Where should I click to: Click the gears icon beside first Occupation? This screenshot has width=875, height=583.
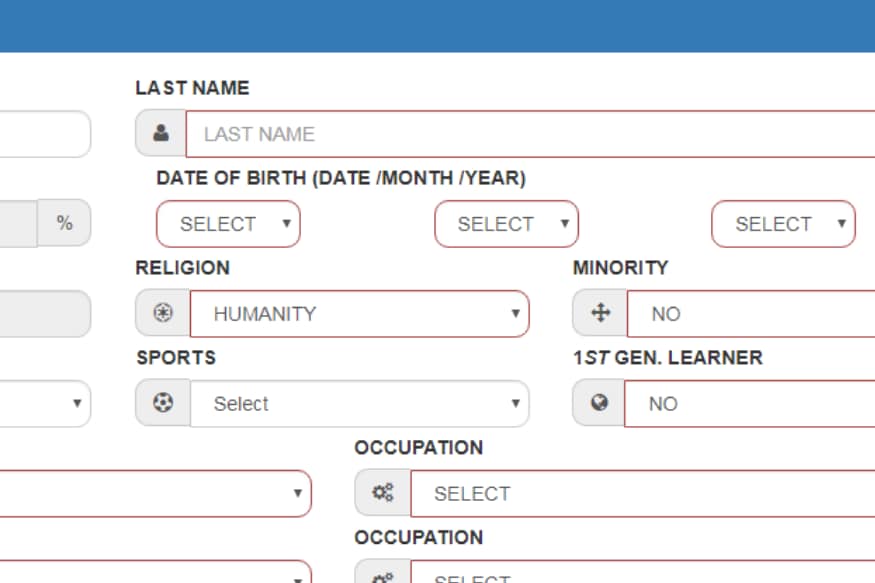tap(383, 493)
